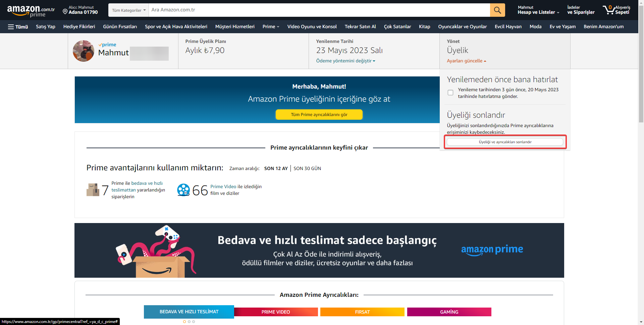
Task: Click the search magnifier button
Action: click(x=497, y=10)
